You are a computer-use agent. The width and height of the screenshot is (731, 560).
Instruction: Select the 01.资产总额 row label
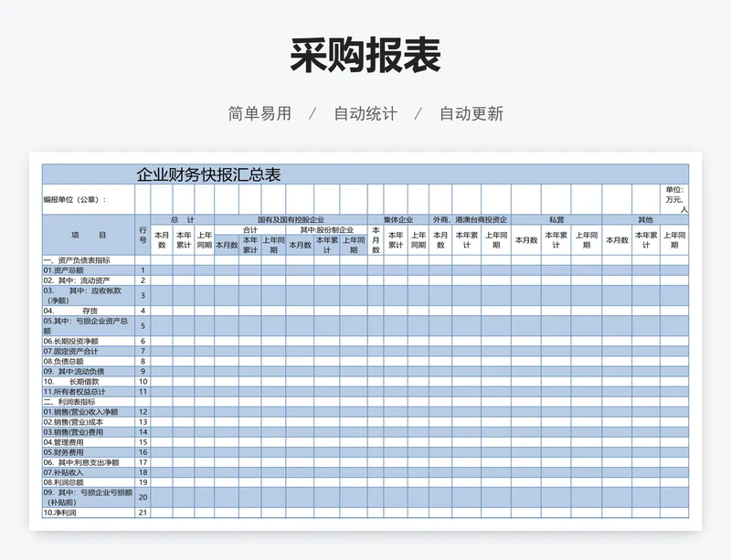tap(89, 270)
